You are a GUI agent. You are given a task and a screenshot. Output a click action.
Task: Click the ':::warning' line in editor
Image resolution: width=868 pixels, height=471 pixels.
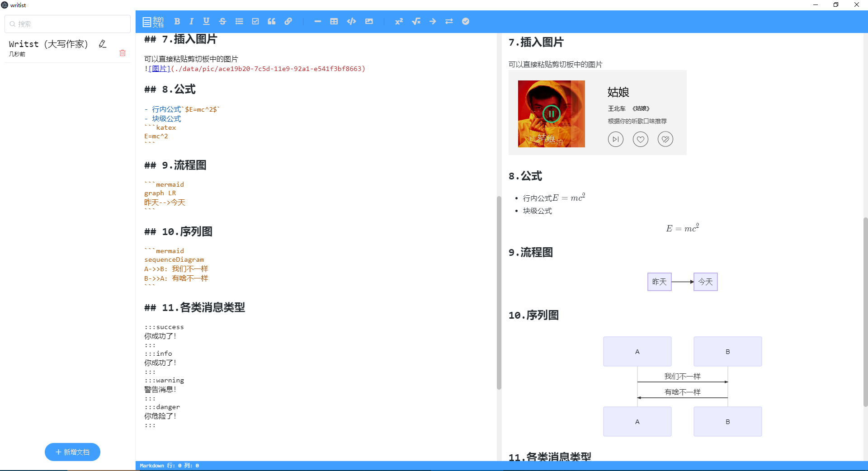164,380
